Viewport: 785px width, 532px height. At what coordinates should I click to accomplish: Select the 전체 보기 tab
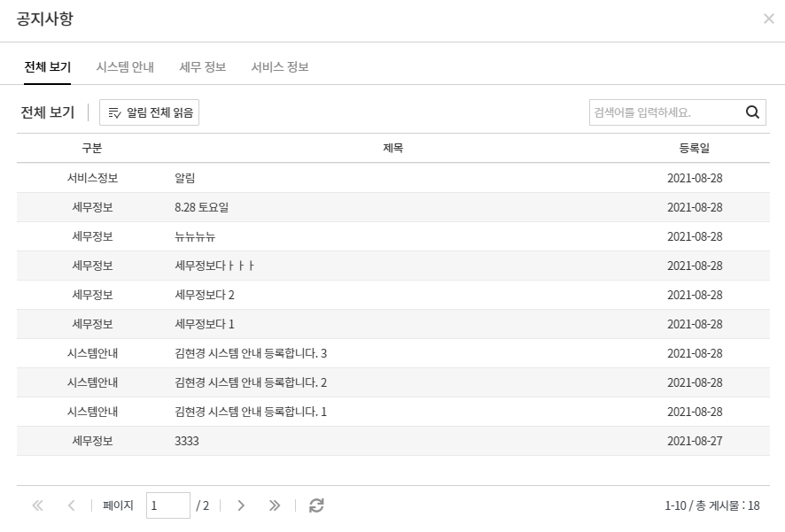coord(48,67)
